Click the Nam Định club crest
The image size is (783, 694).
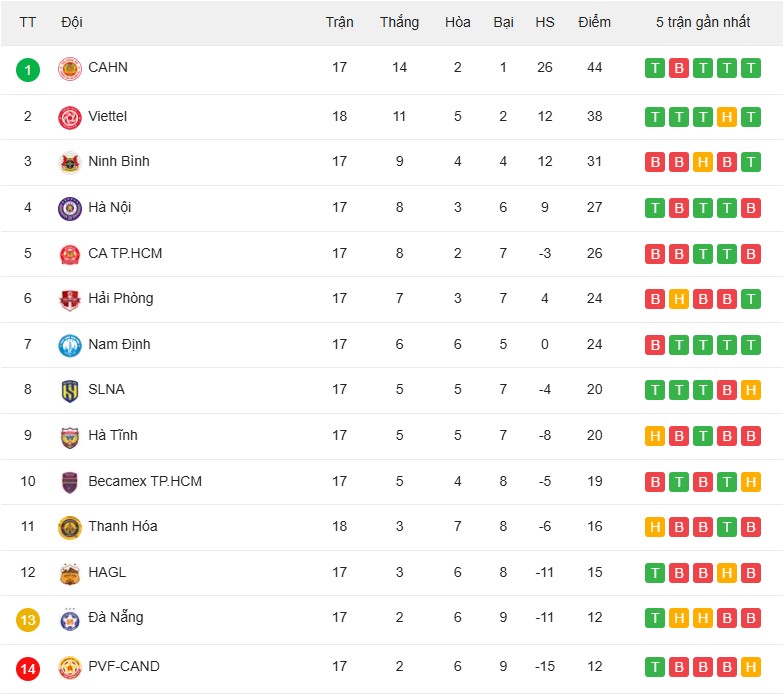tap(69, 345)
